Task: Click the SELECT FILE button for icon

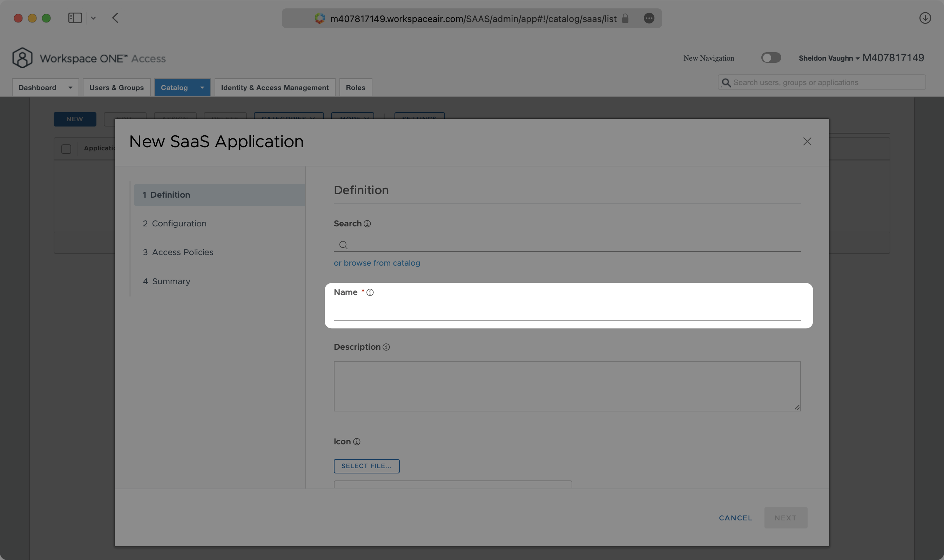Action: point(366,466)
